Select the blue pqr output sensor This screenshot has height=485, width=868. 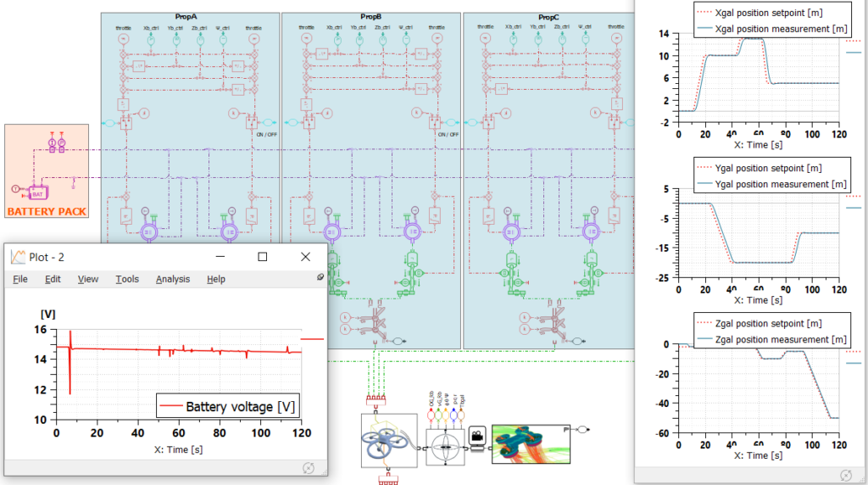pos(453,415)
